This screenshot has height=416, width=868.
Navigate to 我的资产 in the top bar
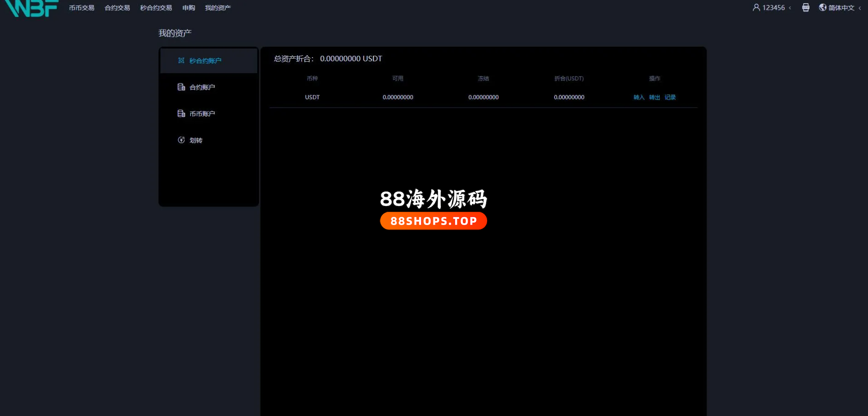click(x=218, y=8)
